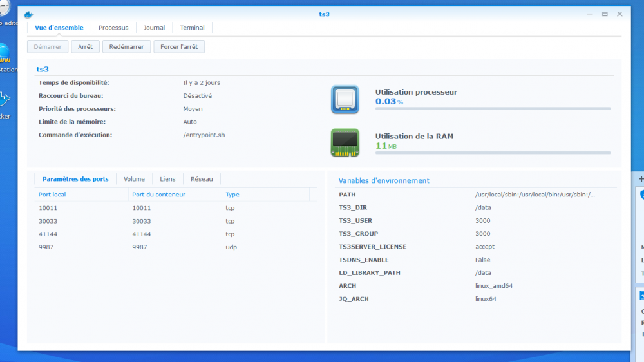644x362 pixels.
Task: Minimize the ts3 window
Action: (590, 14)
